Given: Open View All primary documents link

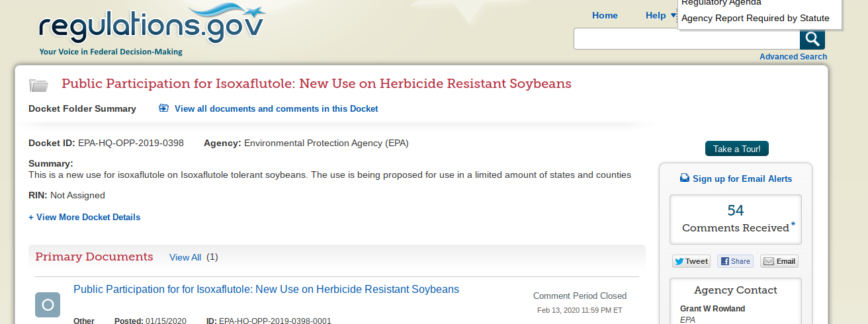Looking at the screenshot, I should pyautogui.click(x=185, y=257).
